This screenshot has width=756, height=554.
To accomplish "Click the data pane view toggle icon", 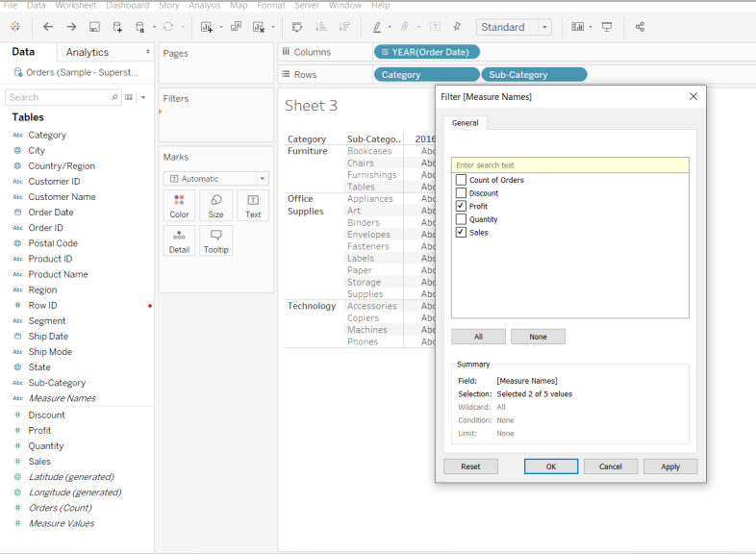I will pyautogui.click(x=129, y=97).
